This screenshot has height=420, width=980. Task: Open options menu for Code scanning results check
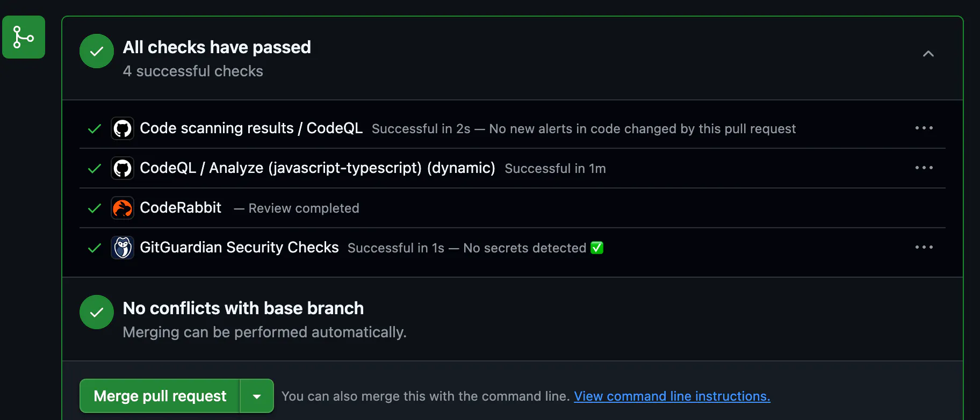point(924,128)
